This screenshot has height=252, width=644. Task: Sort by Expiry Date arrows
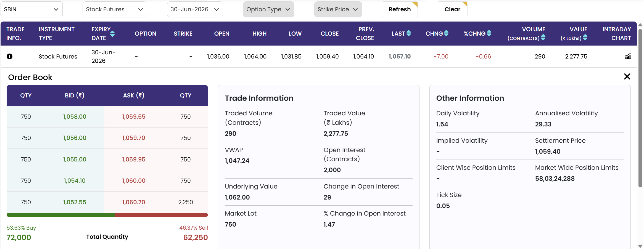point(112,34)
